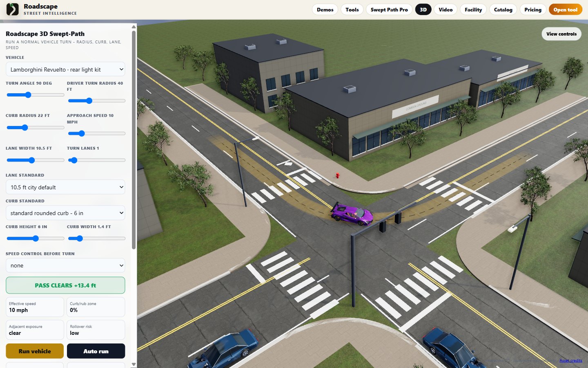Adjust the Turn Angle slider
588x368 pixels.
(x=35, y=95)
